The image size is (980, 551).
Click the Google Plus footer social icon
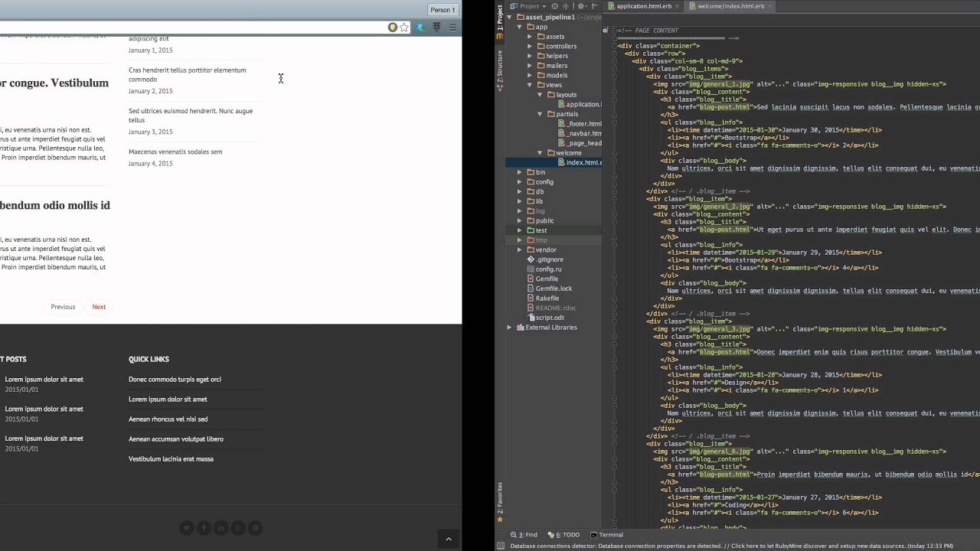(x=238, y=528)
